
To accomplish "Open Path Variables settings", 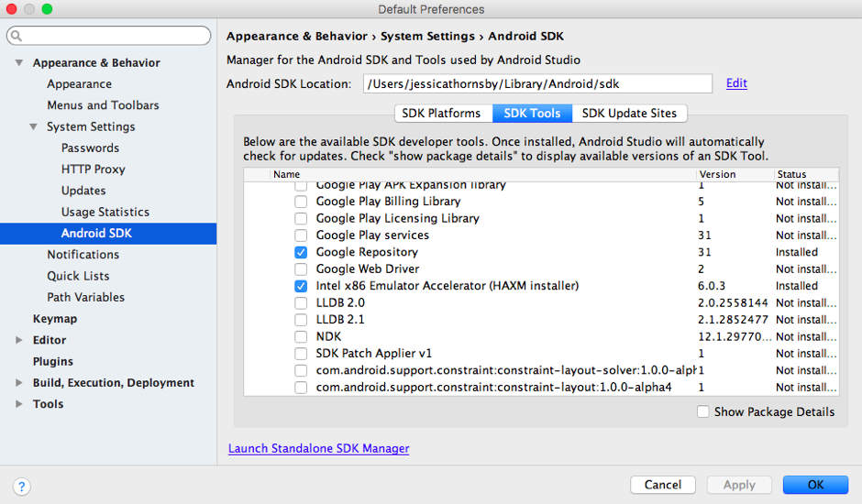I will pos(86,297).
